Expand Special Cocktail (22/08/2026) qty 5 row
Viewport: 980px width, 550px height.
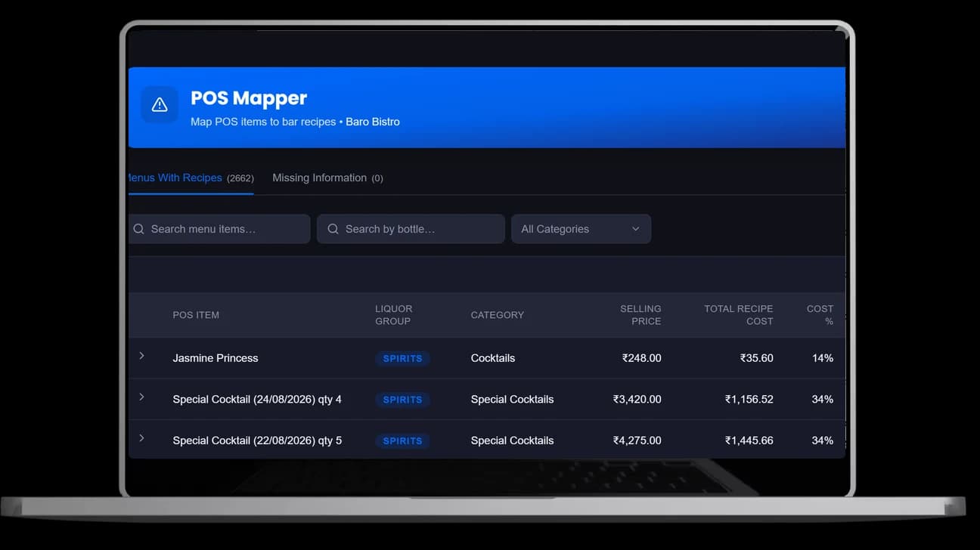(x=141, y=438)
